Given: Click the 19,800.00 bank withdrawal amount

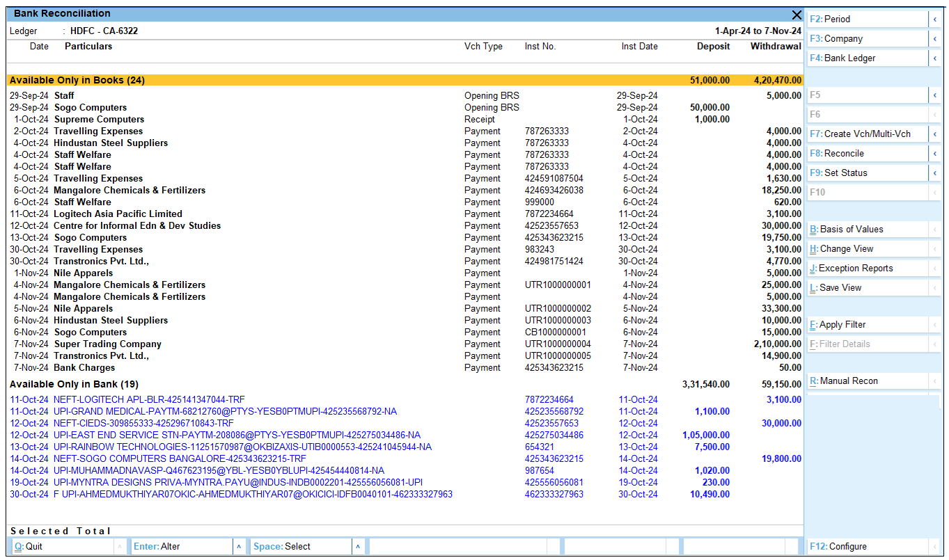Looking at the screenshot, I should [x=782, y=459].
